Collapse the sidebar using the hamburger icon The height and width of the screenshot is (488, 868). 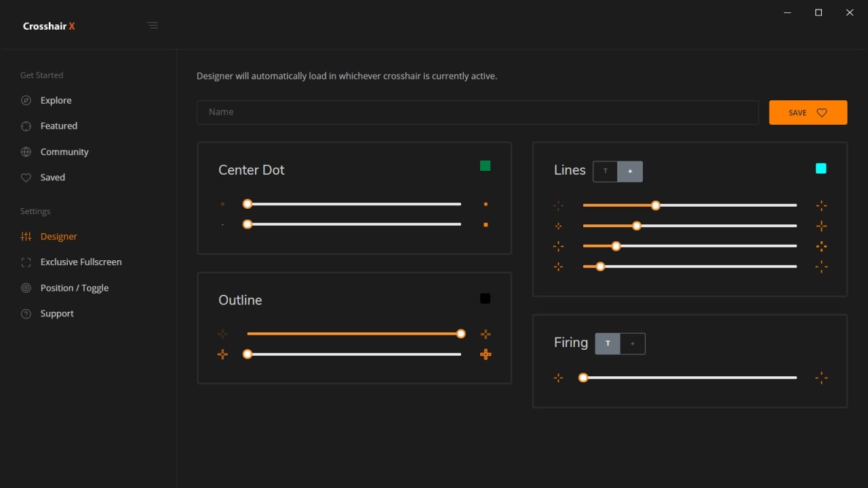(x=153, y=26)
